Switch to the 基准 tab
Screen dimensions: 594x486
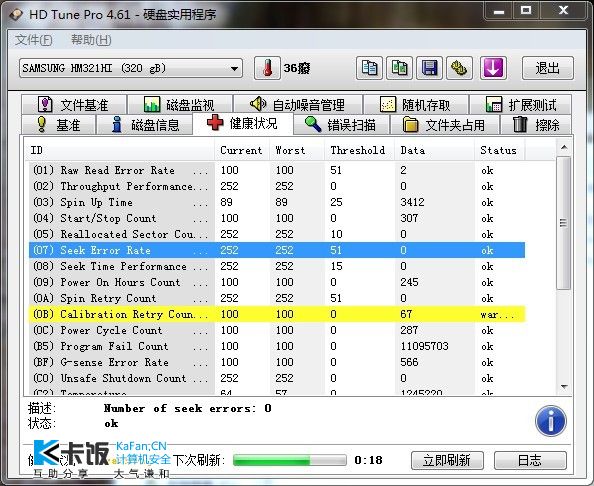click(58, 125)
